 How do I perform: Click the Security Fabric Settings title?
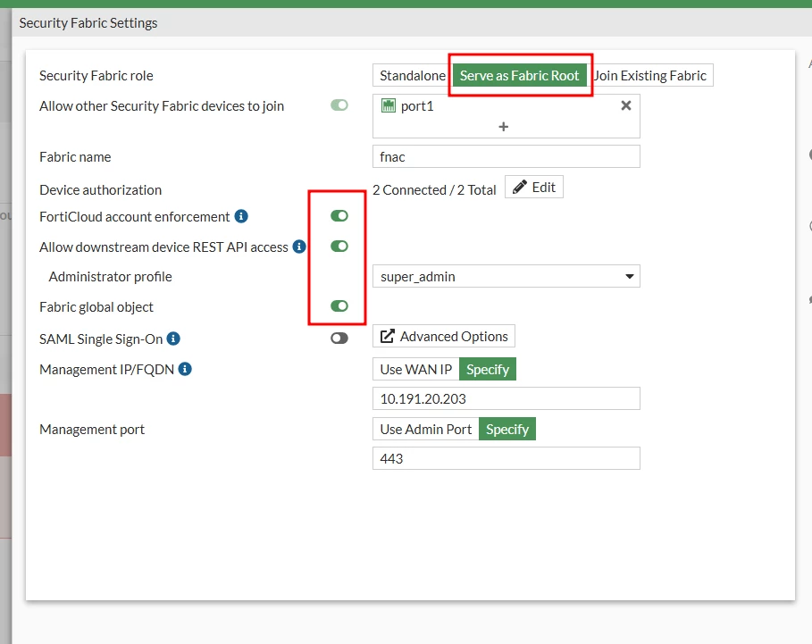tap(88, 23)
